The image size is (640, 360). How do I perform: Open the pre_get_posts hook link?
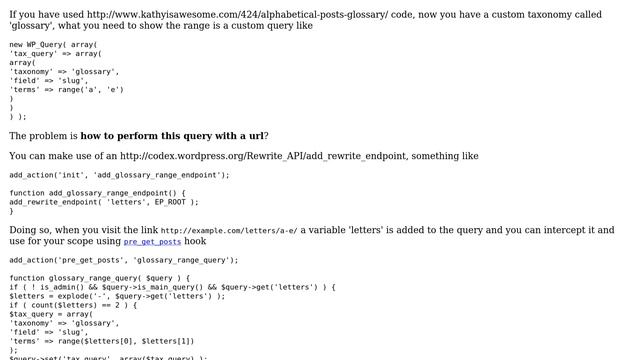pos(152,242)
